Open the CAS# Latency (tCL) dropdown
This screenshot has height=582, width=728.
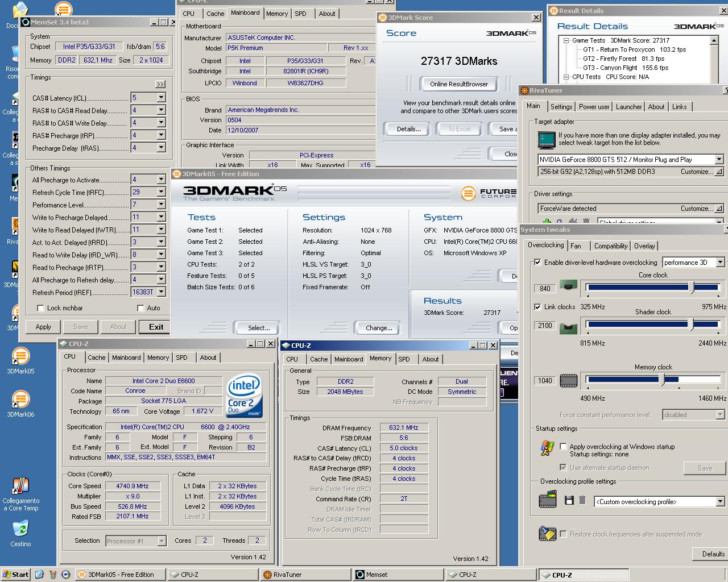161,98
